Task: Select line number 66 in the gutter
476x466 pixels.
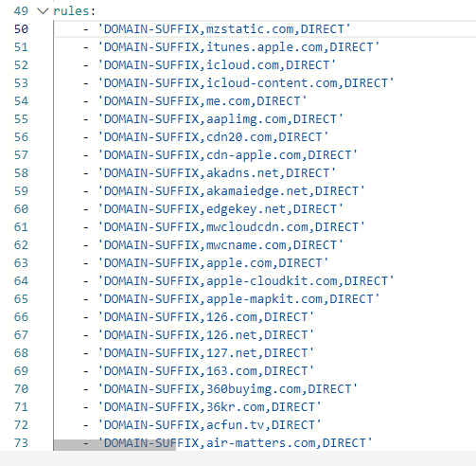Action: tap(21, 317)
